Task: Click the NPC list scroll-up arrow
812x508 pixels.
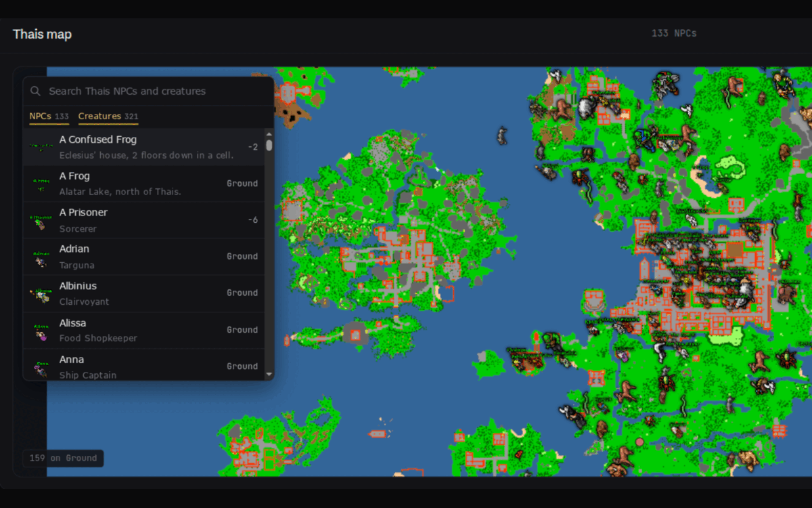Action: pos(269,134)
